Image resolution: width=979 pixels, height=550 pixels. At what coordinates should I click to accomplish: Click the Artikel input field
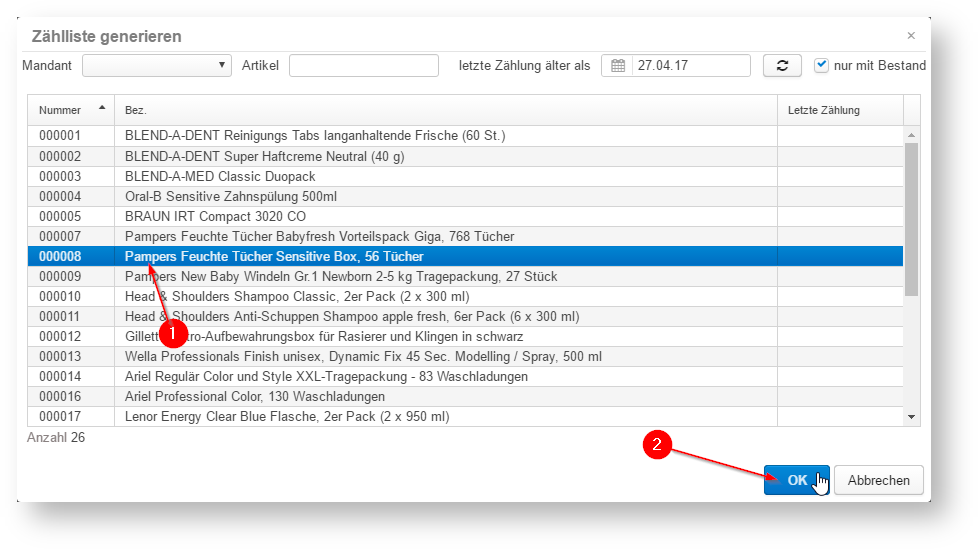[x=364, y=66]
